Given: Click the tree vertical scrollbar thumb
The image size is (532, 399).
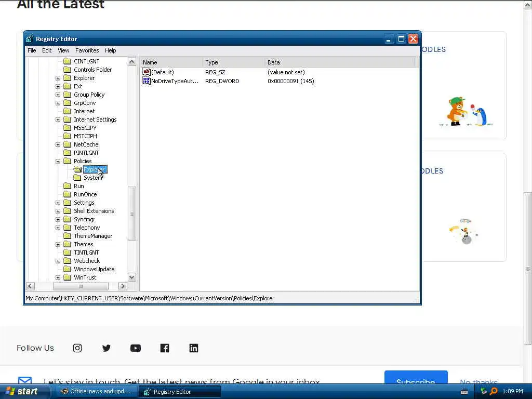Looking at the screenshot, I should [131, 214].
